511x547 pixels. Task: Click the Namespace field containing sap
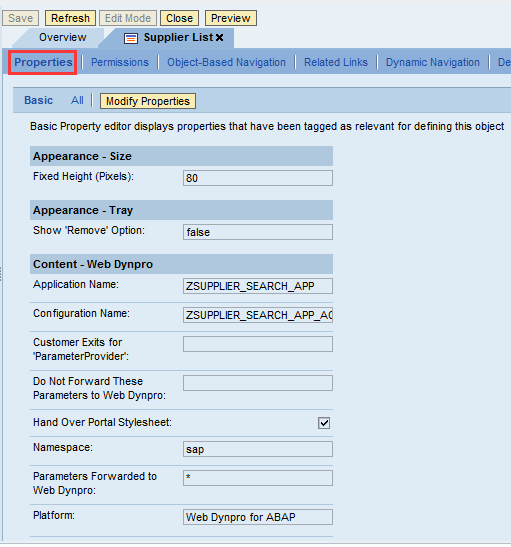(258, 449)
